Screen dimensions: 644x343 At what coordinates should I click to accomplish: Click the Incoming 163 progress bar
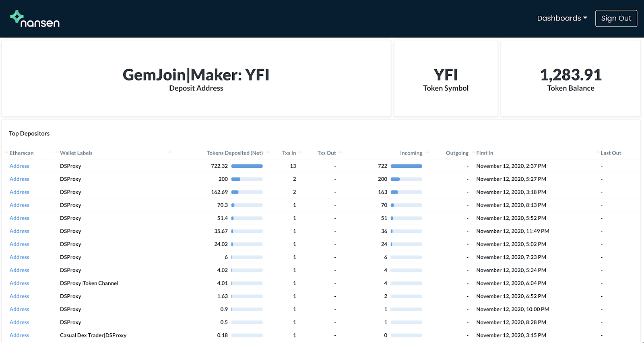click(407, 192)
